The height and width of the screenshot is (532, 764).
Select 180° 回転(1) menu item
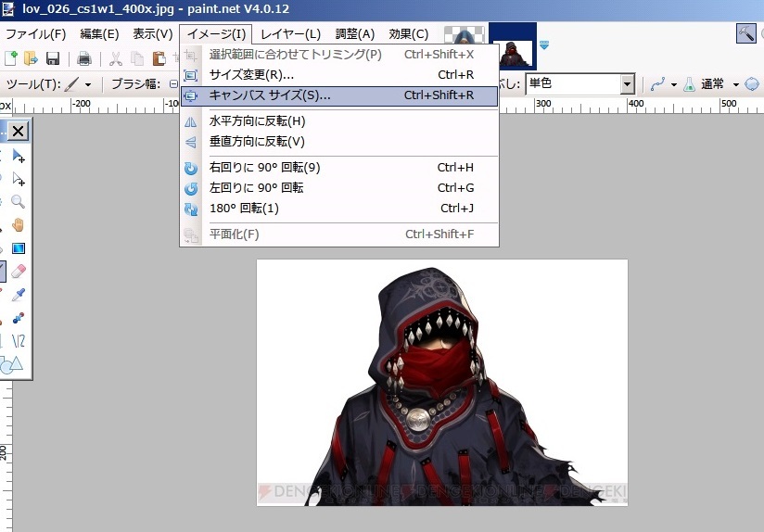pyautogui.click(x=339, y=209)
